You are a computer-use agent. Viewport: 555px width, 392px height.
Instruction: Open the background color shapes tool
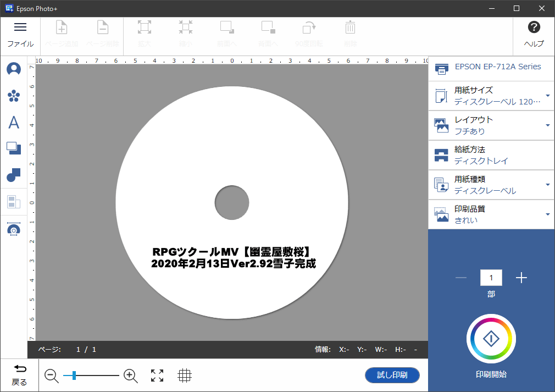[14, 175]
